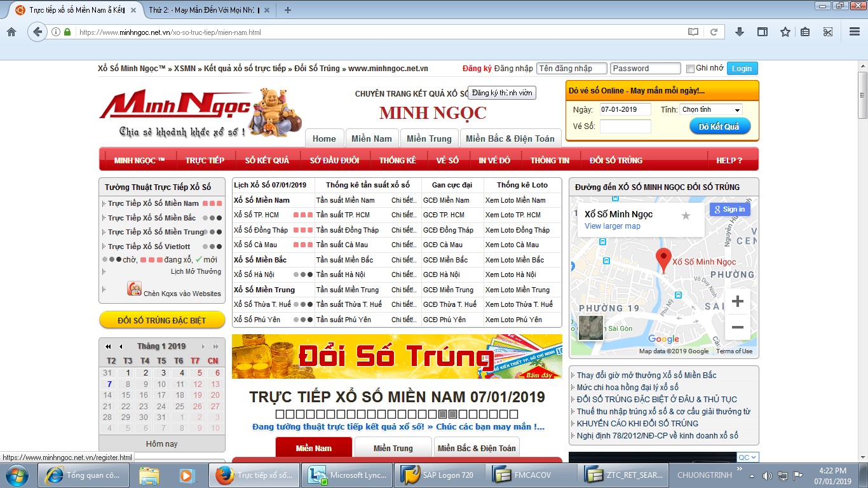Screen dimensions: 868x488
Task: Switch the map to satellite thumbnail
Action: [x=590, y=328]
